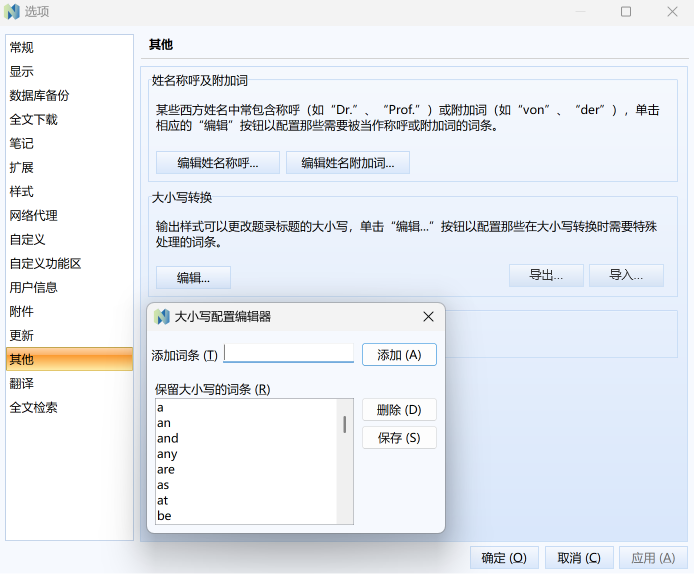Click the 导入... button
This screenshot has width=694, height=574.
pyautogui.click(x=626, y=275)
